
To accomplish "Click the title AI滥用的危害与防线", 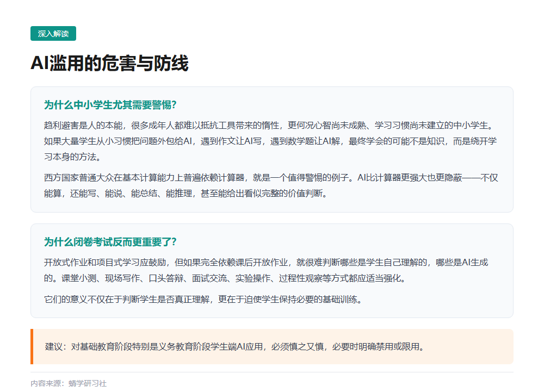I will pyautogui.click(x=109, y=63).
